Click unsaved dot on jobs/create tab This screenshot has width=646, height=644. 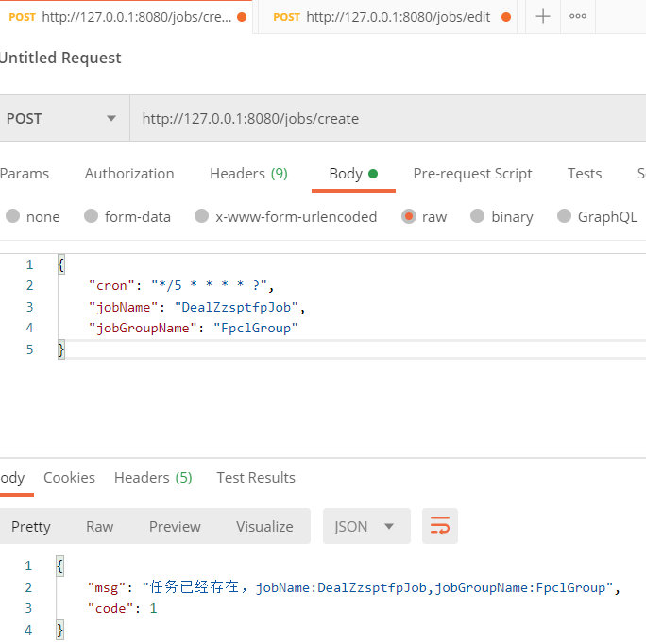click(242, 17)
